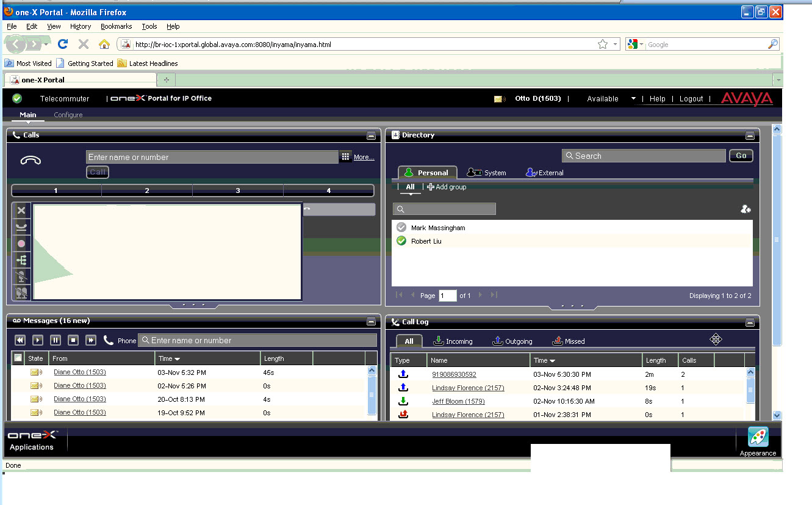Sort messages by the Time column
Screen dimensions: 812x505
pyautogui.click(x=169, y=358)
